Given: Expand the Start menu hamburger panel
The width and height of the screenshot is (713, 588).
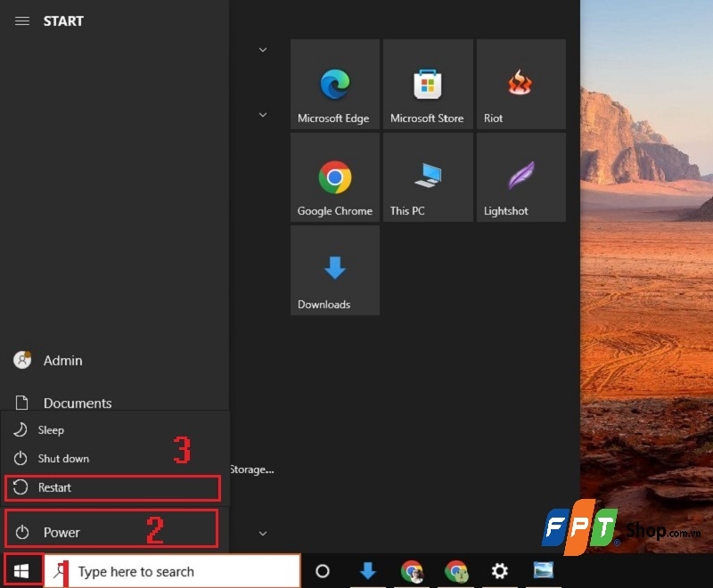Looking at the screenshot, I should coord(22,20).
